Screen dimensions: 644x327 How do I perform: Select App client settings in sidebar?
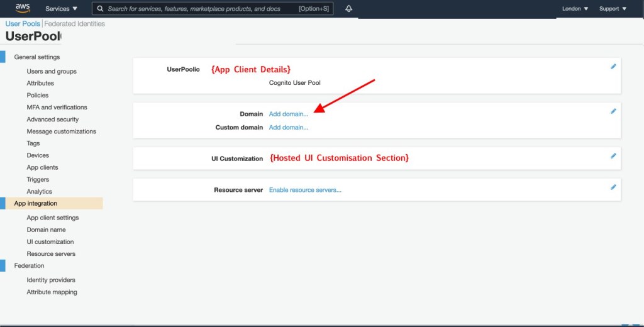(x=53, y=218)
